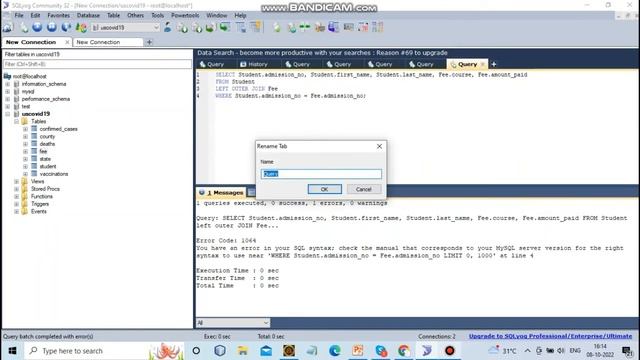Expand the performance_schema database node
640x360 pixels.
tap(7, 99)
